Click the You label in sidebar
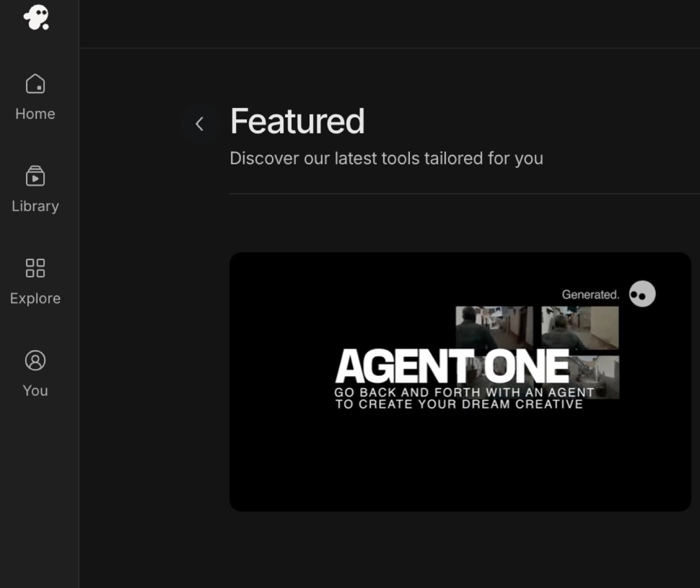This screenshot has width=700, height=588. (x=35, y=391)
